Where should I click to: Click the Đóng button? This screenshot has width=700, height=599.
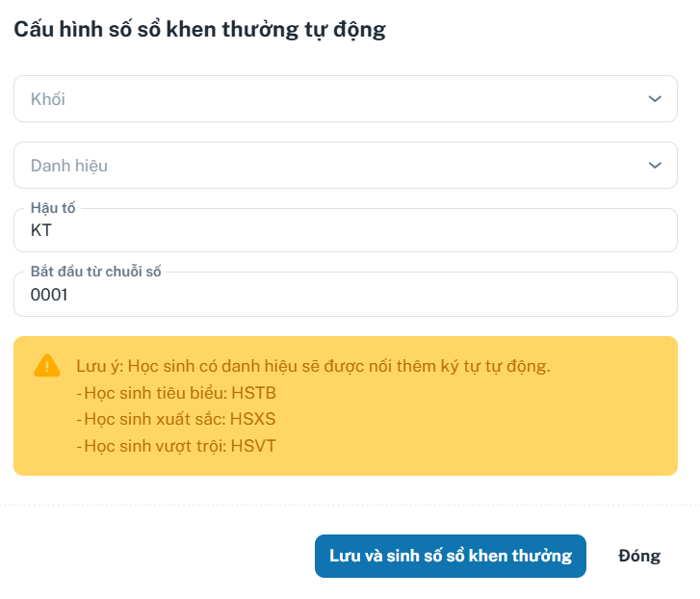639,557
